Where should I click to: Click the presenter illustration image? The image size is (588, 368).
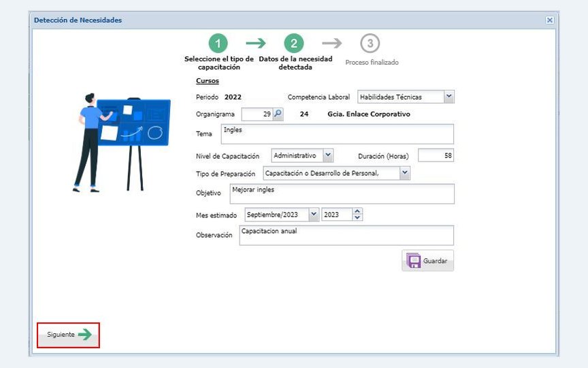[121, 142]
